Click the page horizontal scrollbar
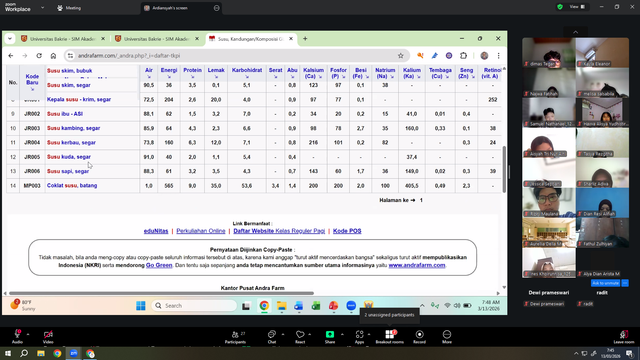Viewport: 640px width, 360px height. 161,293
